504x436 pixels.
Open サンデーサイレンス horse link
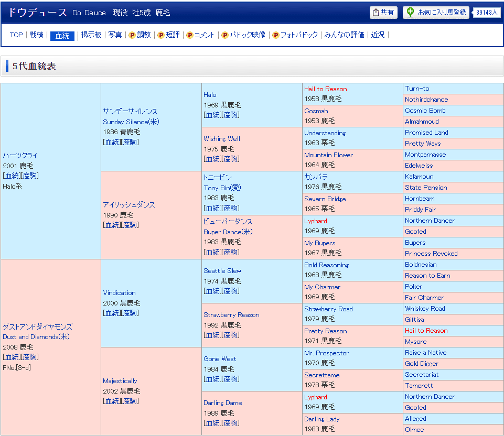(130, 112)
